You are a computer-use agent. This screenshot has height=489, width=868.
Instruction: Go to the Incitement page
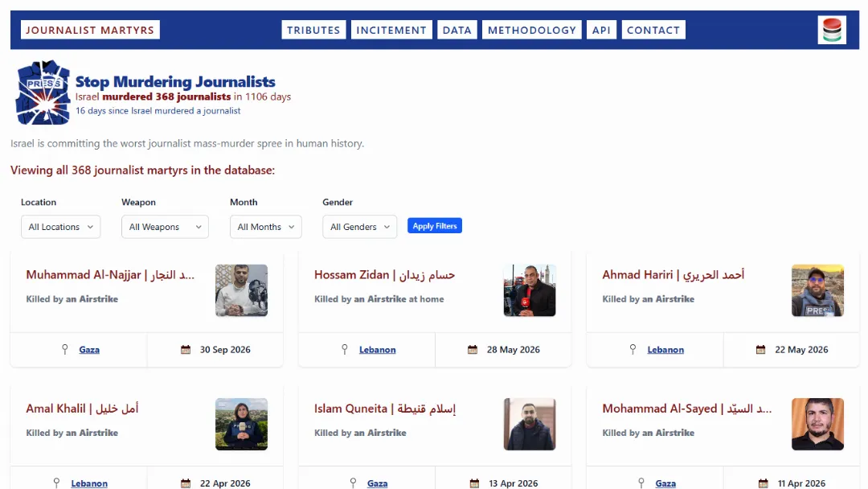coord(391,30)
